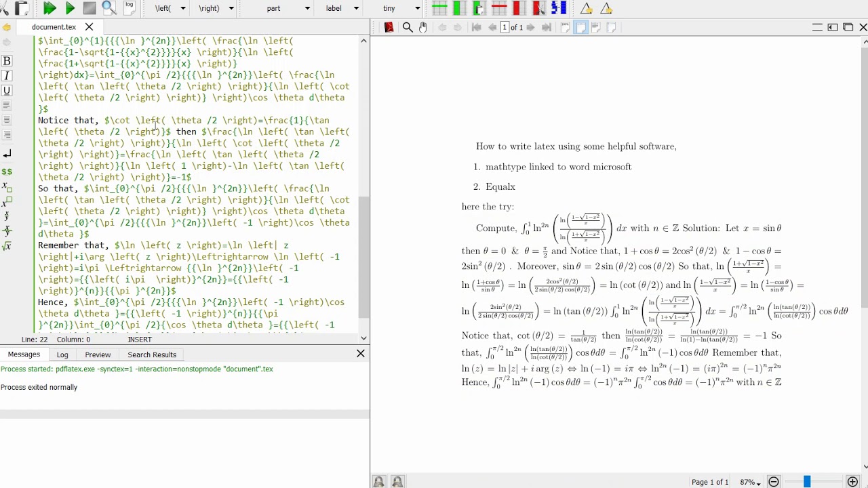Stop compilation with the gray square
Viewport: 868px width, 488px height.
(x=90, y=8)
